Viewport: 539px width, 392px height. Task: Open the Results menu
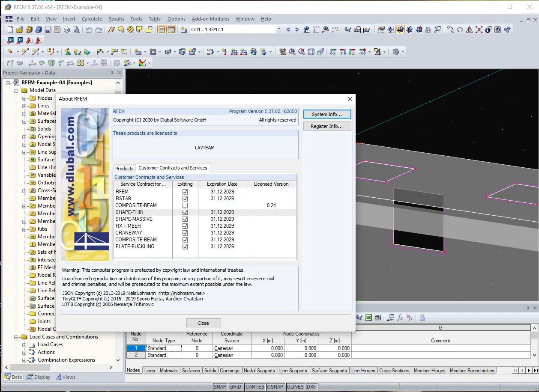pyautogui.click(x=116, y=19)
